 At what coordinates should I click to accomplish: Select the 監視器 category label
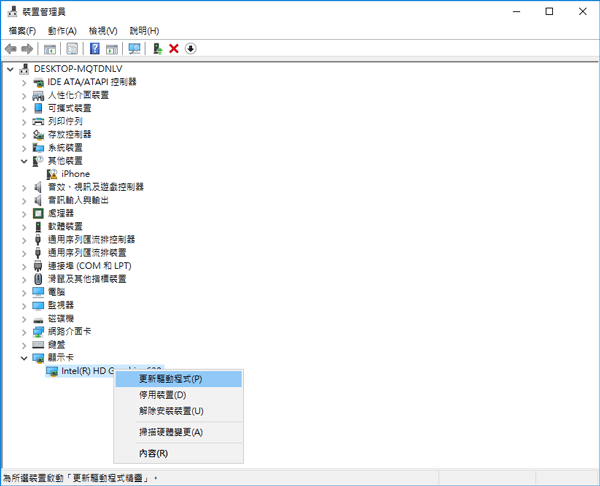60,305
